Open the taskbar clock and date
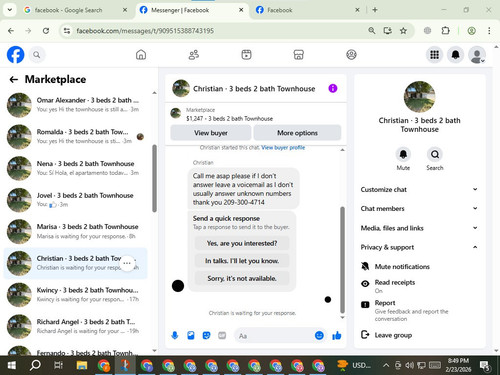500x375 pixels. (459, 365)
